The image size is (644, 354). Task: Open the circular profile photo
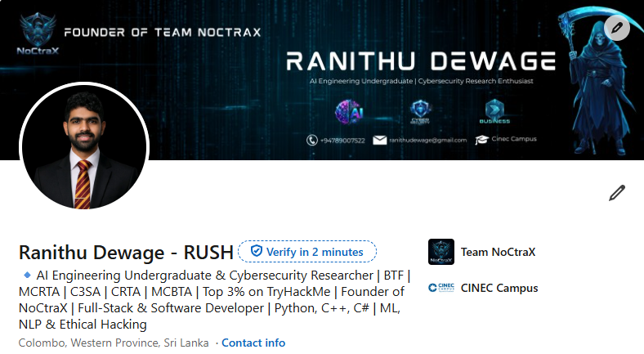pyautogui.click(x=84, y=146)
